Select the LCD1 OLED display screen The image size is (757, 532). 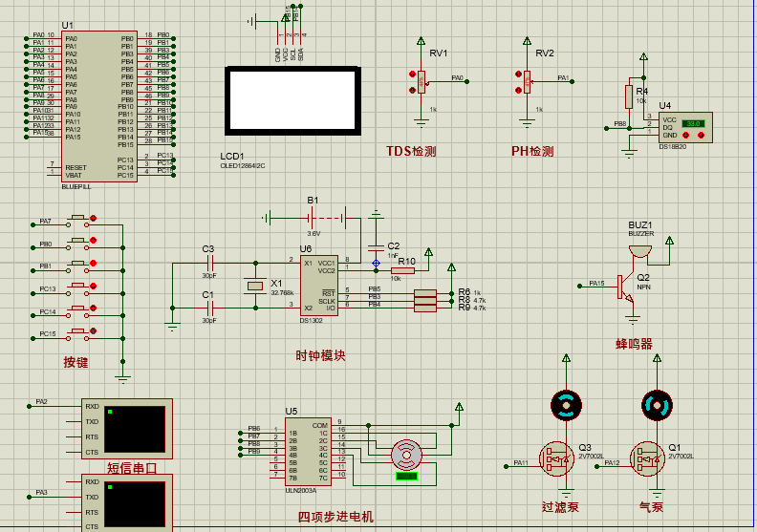click(x=293, y=101)
